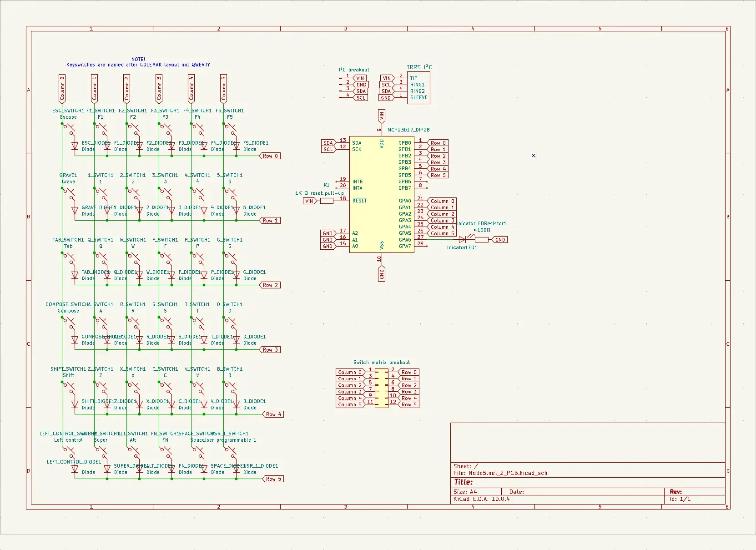
Task: Select the Row 4 label beside B_DIODE1
Action: 273,414
